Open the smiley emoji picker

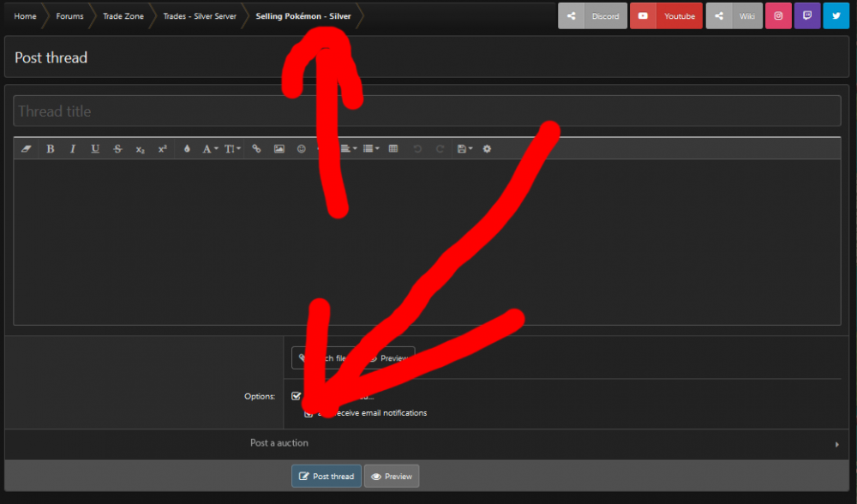coord(301,149)
